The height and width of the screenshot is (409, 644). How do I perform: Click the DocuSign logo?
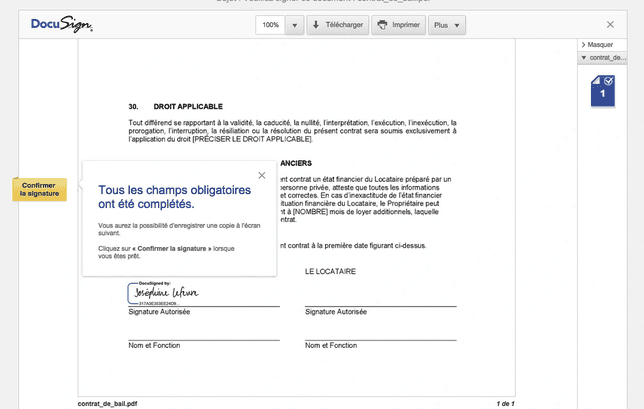(62, 24)
